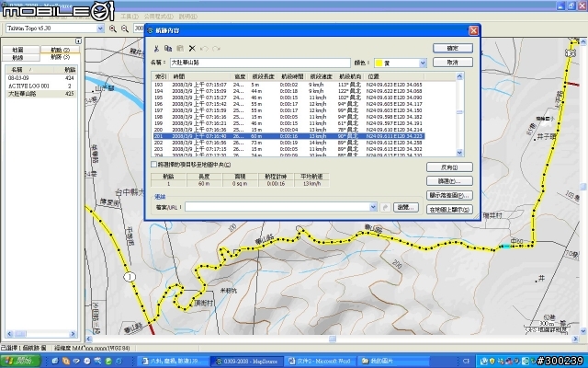
Task: Click the 取消 Cancel button
Action: (x=452, y=63)
